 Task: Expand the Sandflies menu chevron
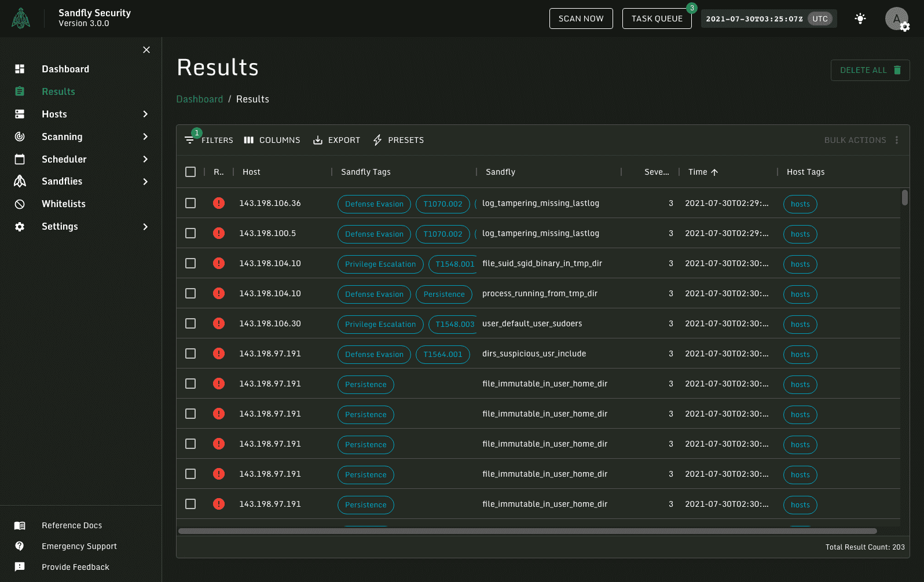[x=145, y=182]
